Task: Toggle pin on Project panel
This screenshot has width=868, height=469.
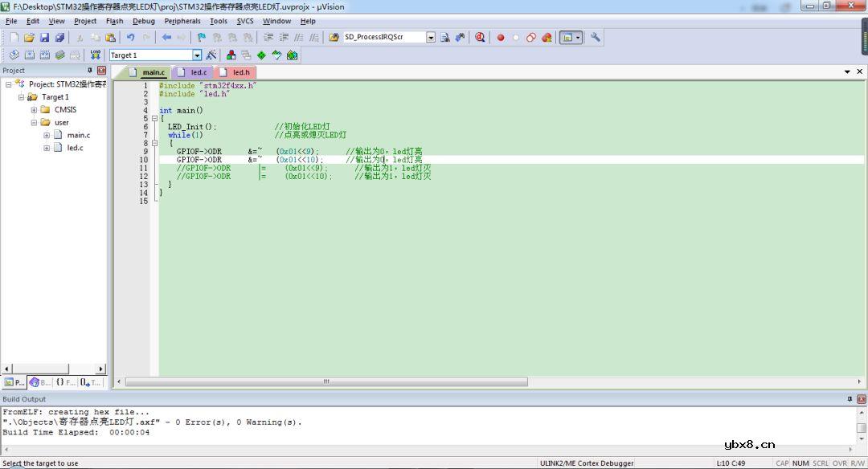Action: pyautogui.click(x=90, y=71)
